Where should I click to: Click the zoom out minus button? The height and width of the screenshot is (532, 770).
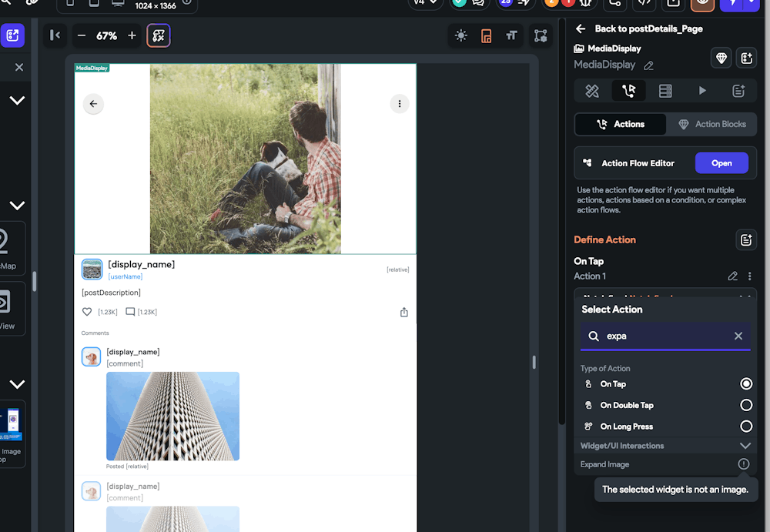(82, 35)
